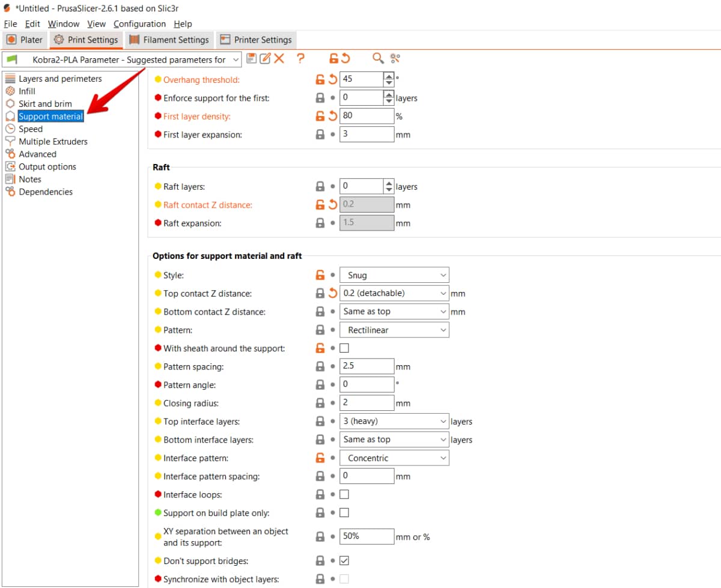Click the Pattern spacing input field
The height and width of the screenshot is (588, 721).
(367, 366)
